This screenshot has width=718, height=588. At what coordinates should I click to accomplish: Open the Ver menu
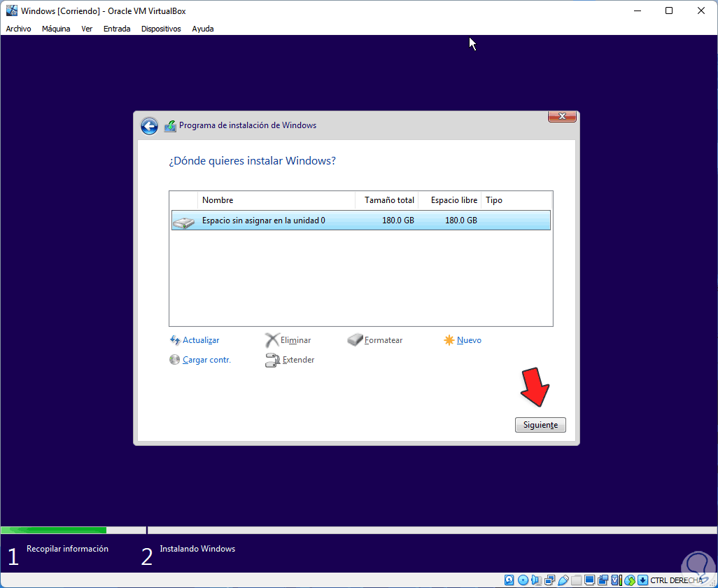(87, 29)
